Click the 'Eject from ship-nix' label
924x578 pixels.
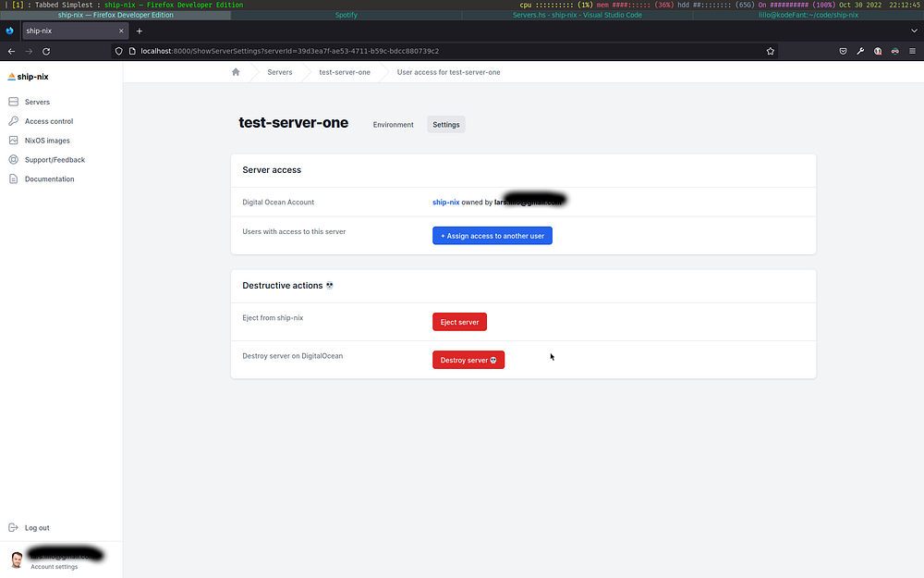pyautogui.click(x=273, y=318)
